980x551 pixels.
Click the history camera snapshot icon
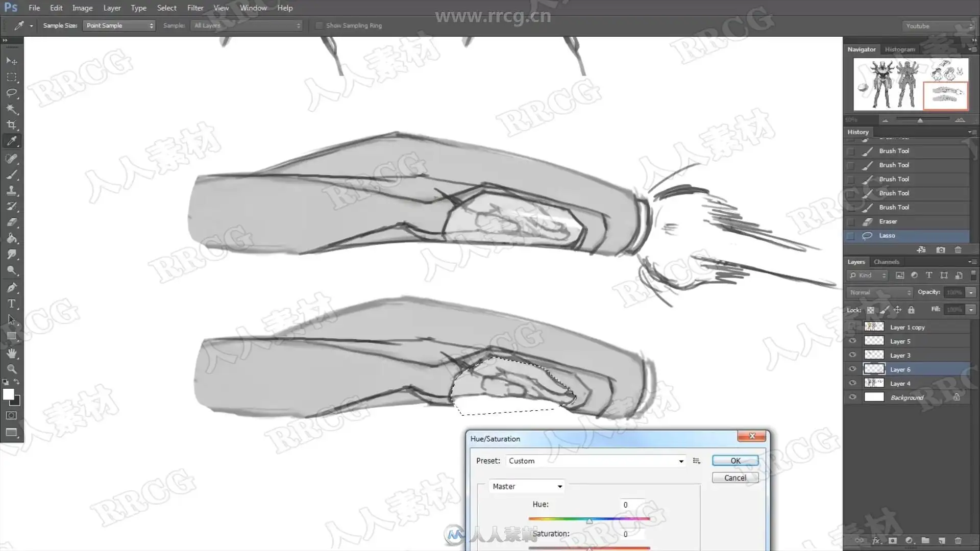coord(940,250)
